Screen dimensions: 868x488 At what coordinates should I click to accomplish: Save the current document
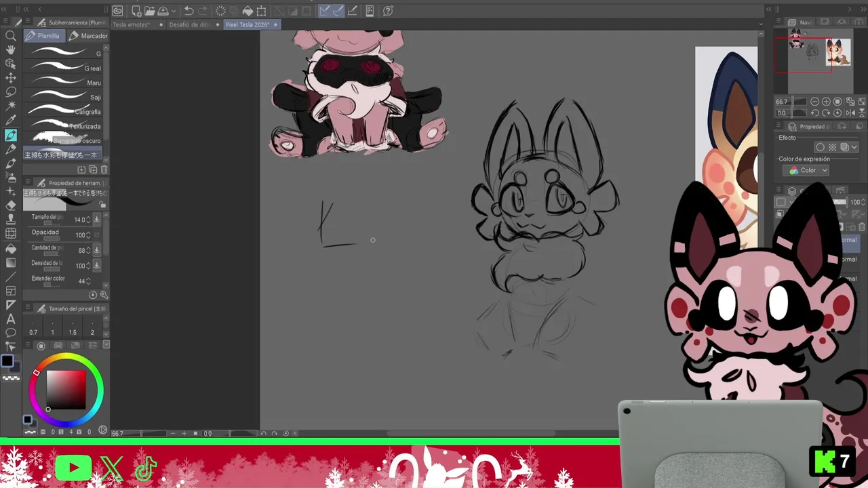tap(163, 11)
